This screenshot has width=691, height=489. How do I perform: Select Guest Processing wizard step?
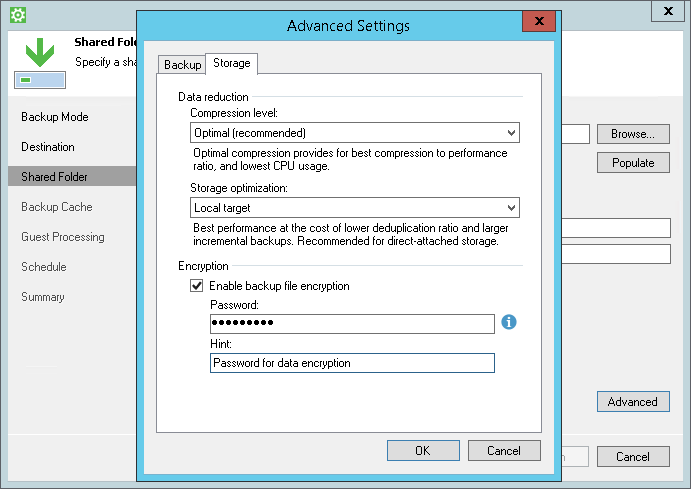(x=63, y=237)
